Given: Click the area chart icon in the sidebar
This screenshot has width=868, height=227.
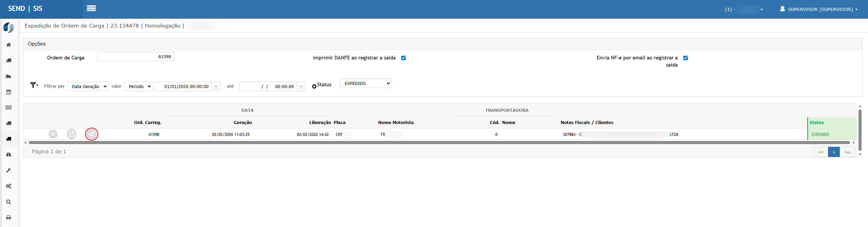Looking at the screenshot, I should tap(9, 76).
